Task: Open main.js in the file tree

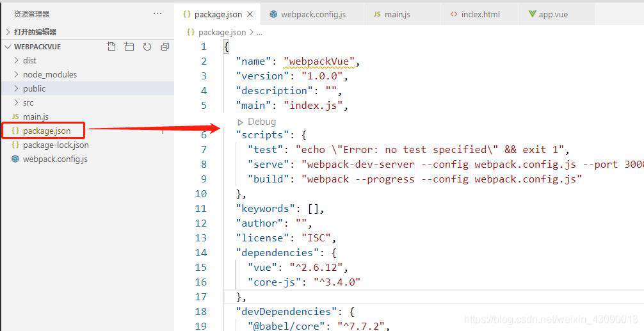Action: click(88, 117)
